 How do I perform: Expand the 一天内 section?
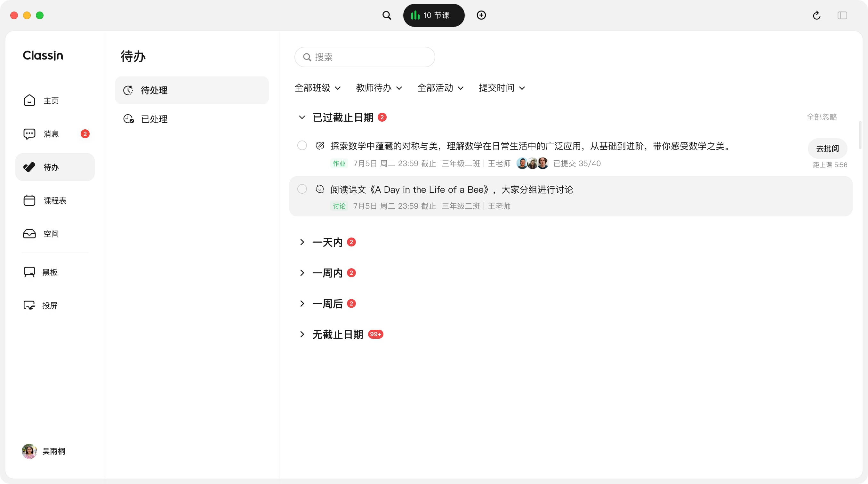(302, 242)
